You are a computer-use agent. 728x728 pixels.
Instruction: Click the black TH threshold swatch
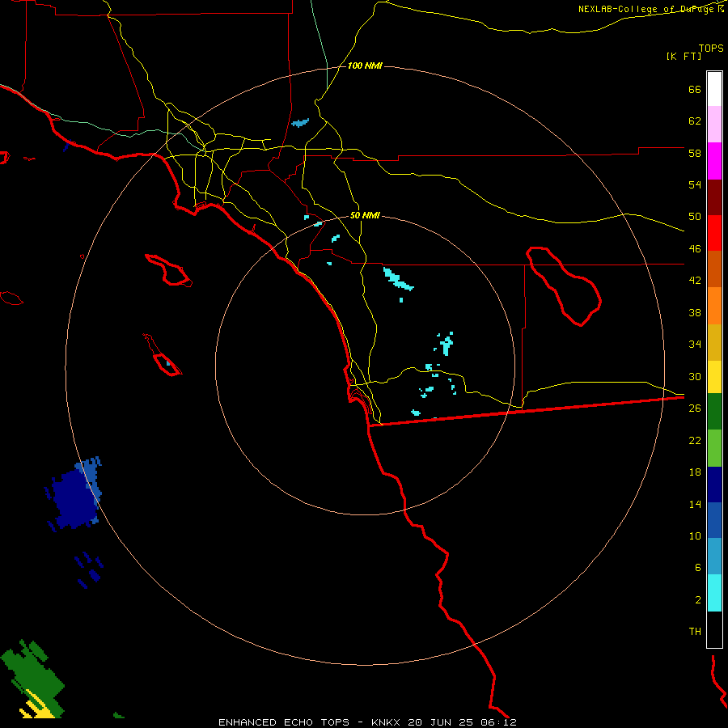click(714, 629)
